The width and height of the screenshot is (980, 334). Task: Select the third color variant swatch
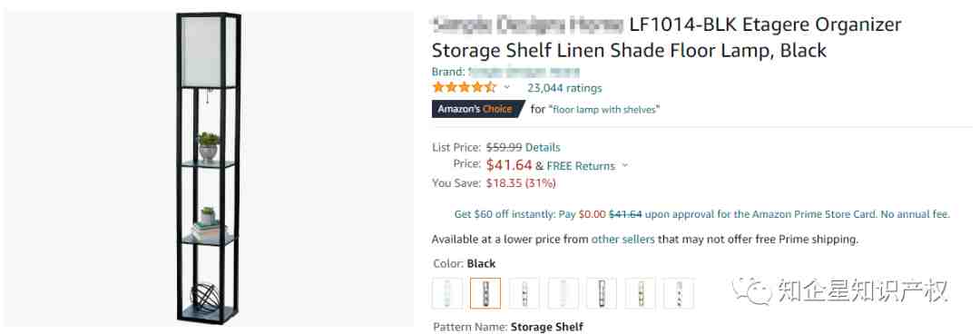[x=524, y=293]
